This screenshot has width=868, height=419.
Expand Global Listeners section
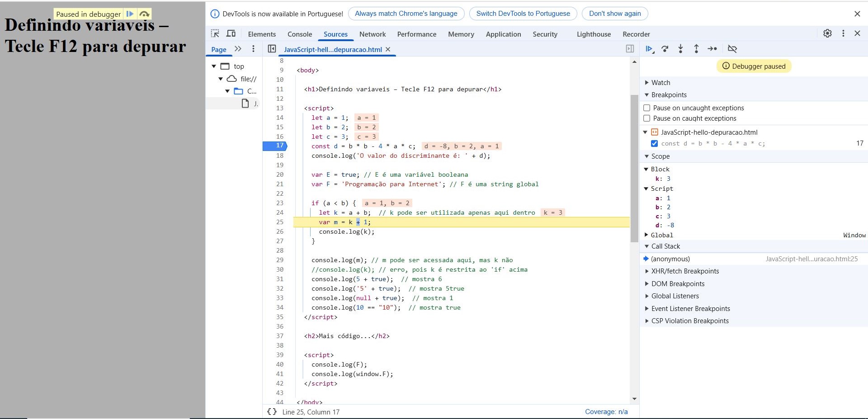[x=647, y=296]
